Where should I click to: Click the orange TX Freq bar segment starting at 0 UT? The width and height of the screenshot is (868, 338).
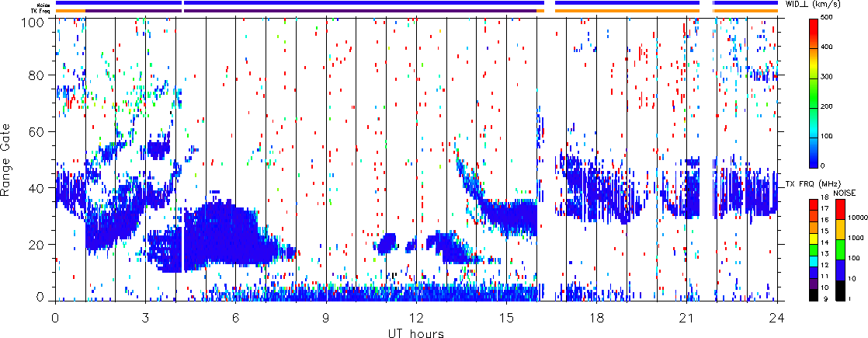[71, 11]
